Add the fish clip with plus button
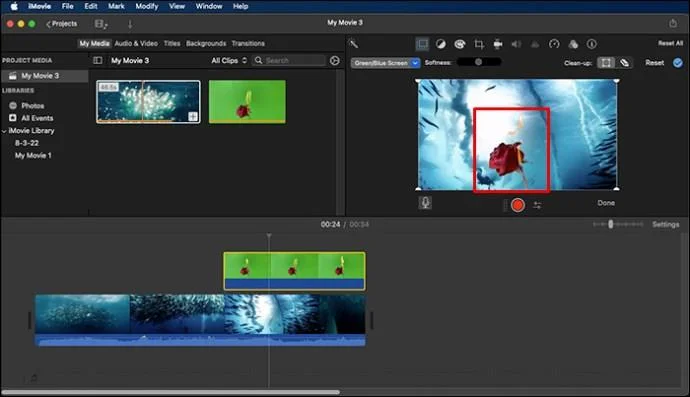 (193, 116)
